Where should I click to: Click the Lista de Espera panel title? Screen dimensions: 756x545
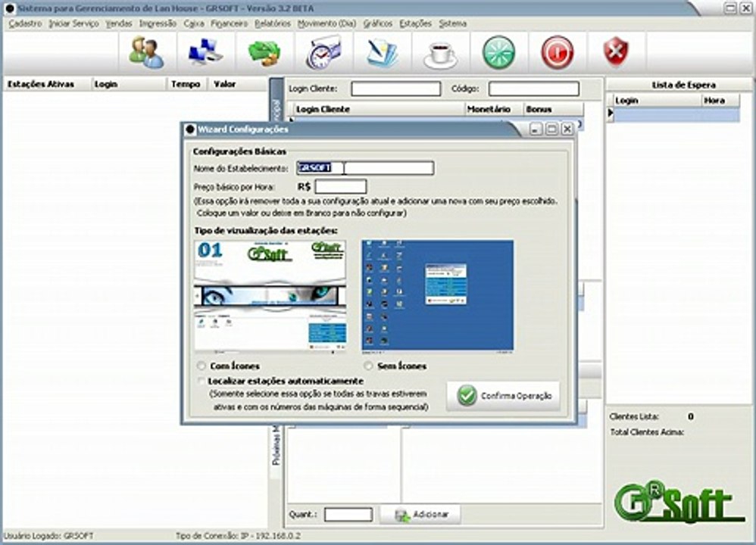click(x=684, y=86)
